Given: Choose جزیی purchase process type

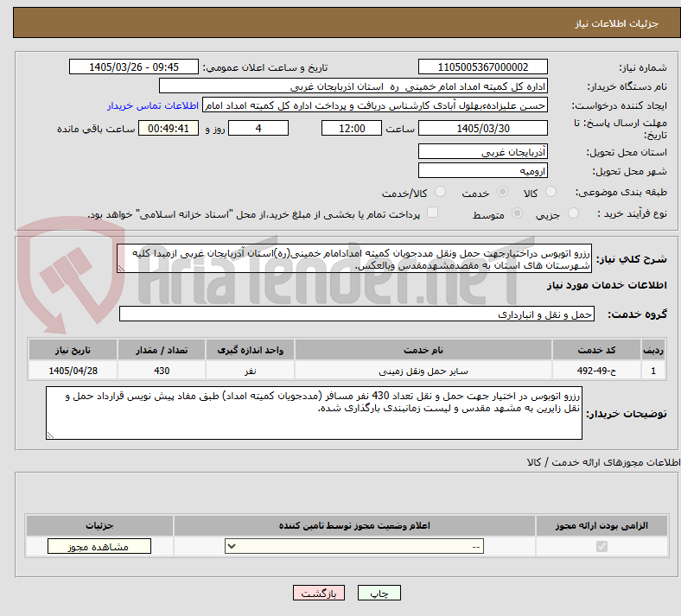Looking at the screenshot, I should [573, 213].
